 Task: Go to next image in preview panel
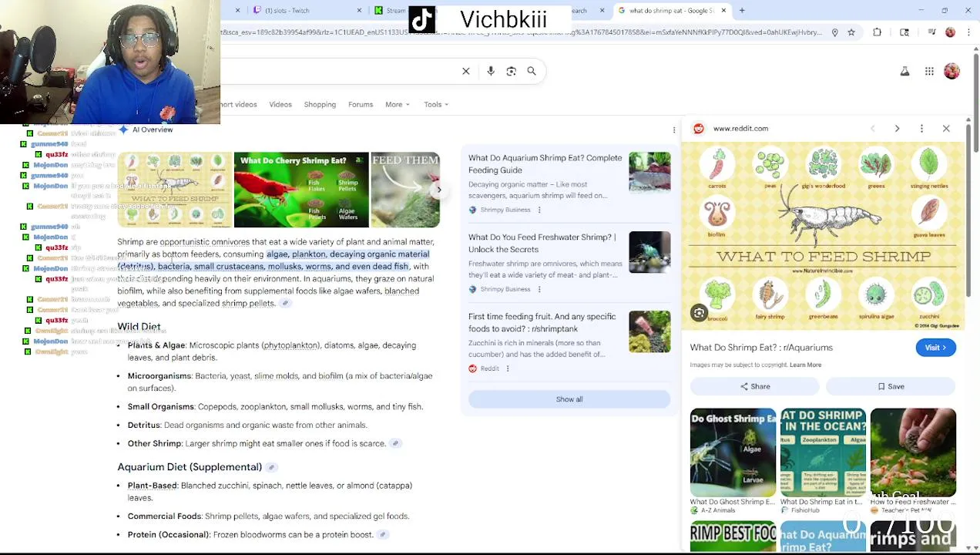coord(897,129)
